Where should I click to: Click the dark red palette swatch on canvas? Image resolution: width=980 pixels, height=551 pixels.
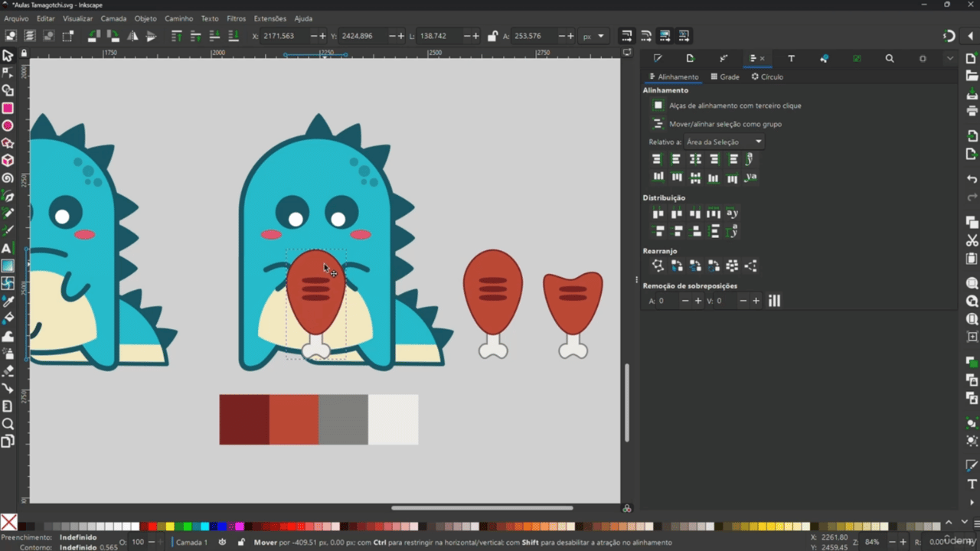(x=244, y=419)
